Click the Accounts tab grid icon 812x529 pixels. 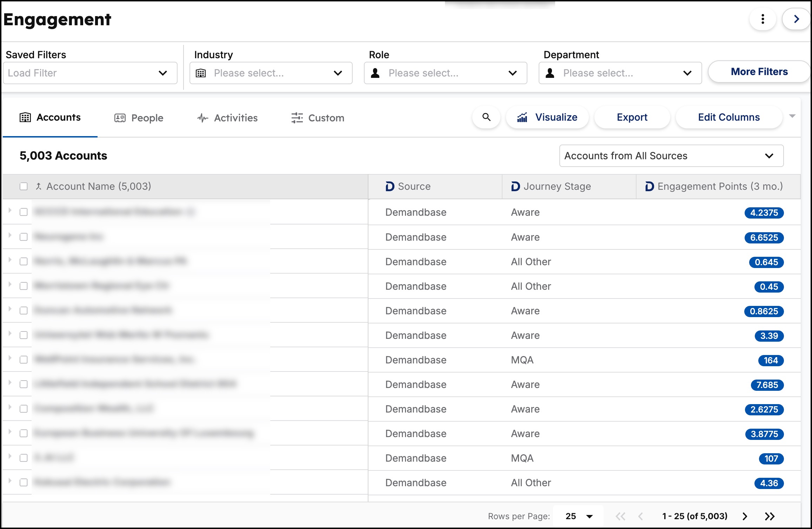click(25, 118)
